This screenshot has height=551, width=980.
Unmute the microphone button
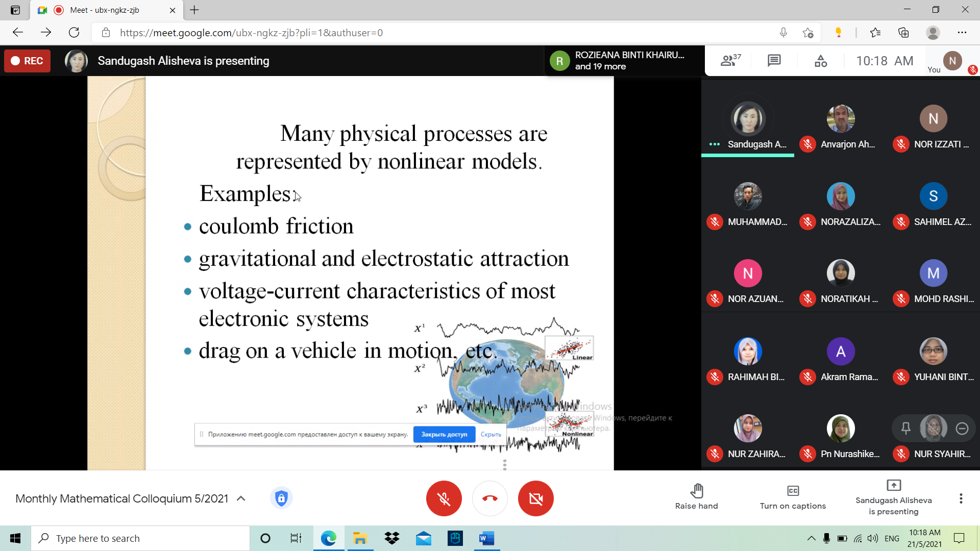(444, 498)
